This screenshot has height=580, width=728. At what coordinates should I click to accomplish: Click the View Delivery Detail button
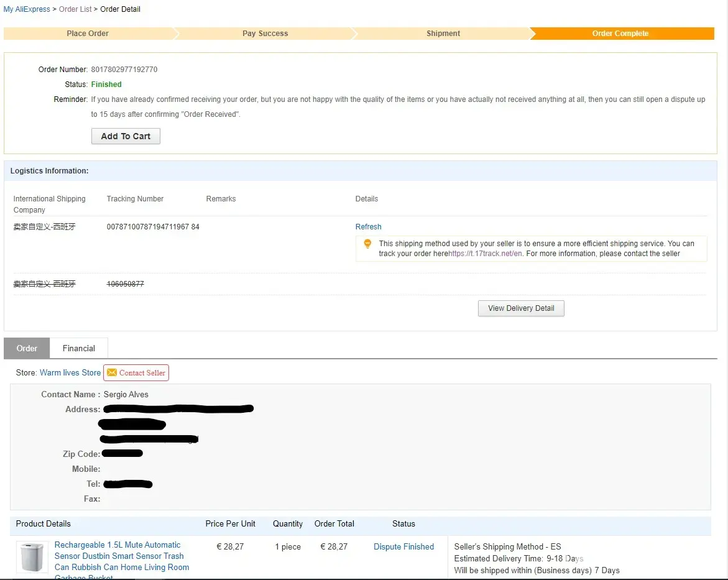tap(521, 308)
